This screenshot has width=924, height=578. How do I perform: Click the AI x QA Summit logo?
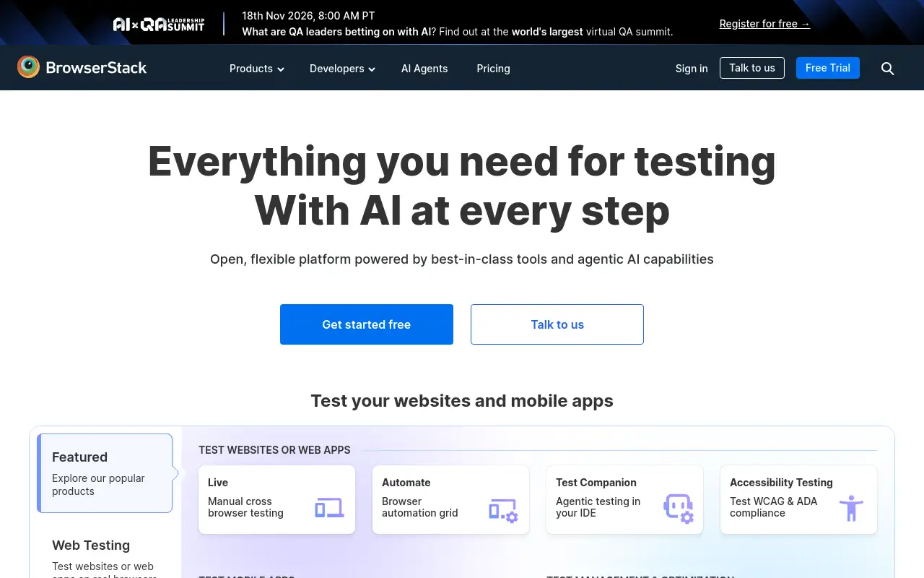point(159,24)
